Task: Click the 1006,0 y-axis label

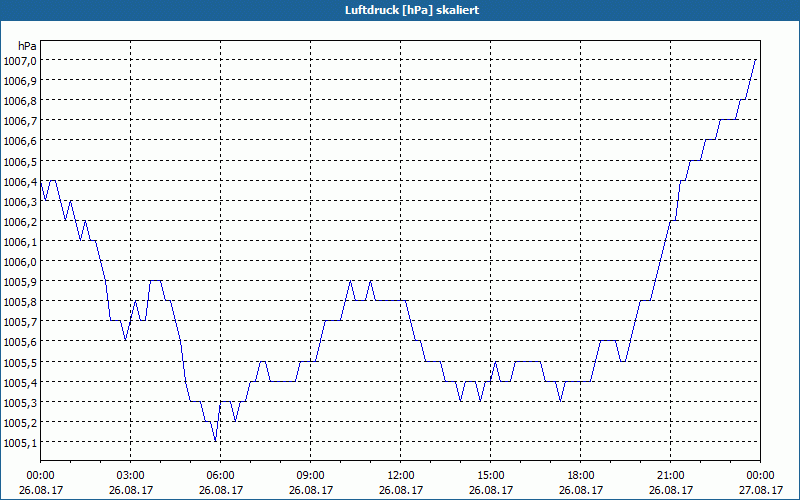Action: pyautogui.click(x=20, y=262)
